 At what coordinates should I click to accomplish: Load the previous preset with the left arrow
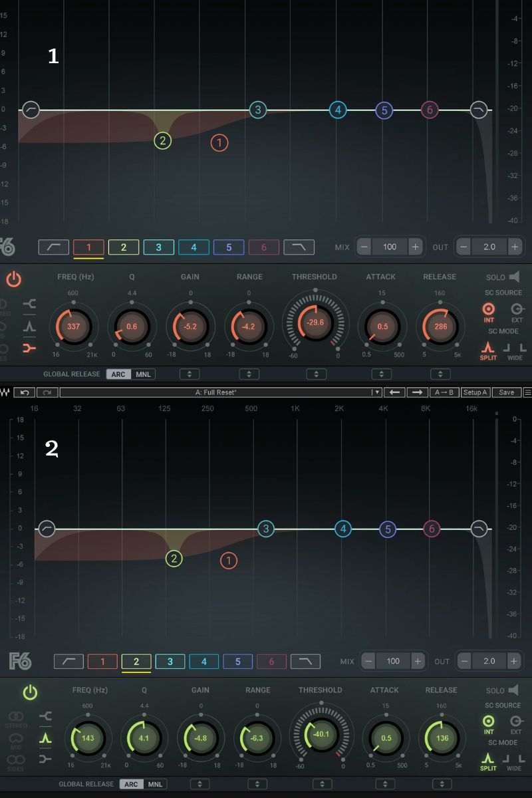(x=395, y=392)
